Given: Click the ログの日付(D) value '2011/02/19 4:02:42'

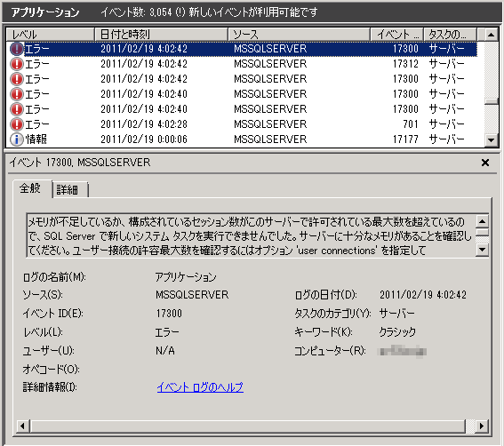Looking at the screenshot, I should 423,295.
